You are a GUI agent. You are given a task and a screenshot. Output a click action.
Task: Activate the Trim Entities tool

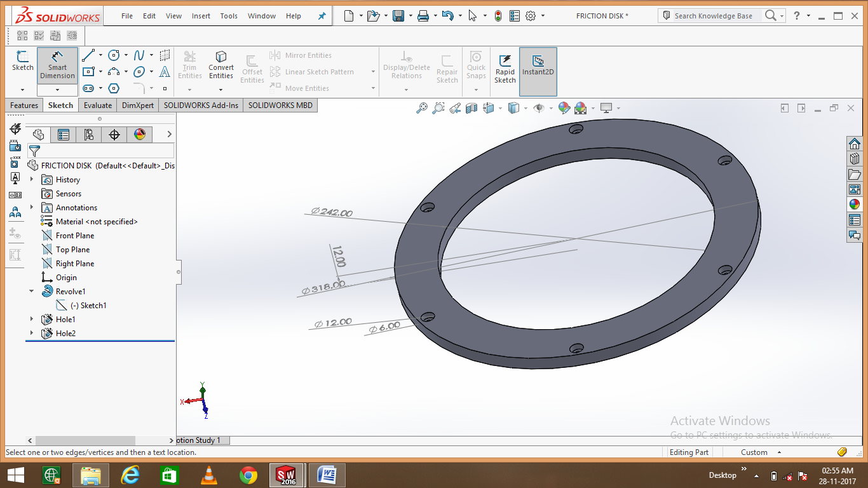(x=189, y=65)
